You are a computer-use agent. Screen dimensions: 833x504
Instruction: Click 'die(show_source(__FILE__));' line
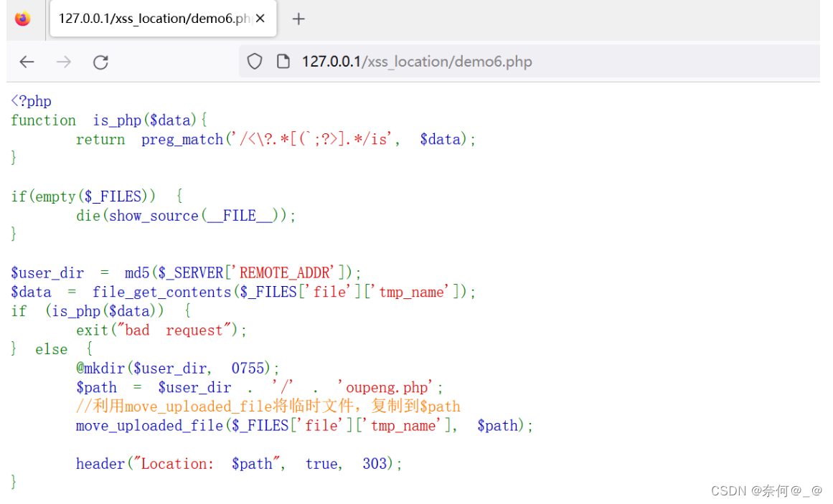[186, 216]
